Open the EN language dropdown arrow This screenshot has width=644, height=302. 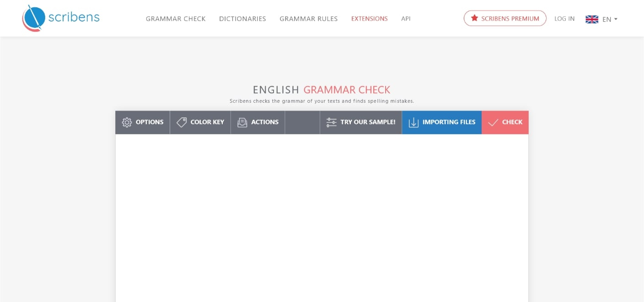[x=616, y=19]
